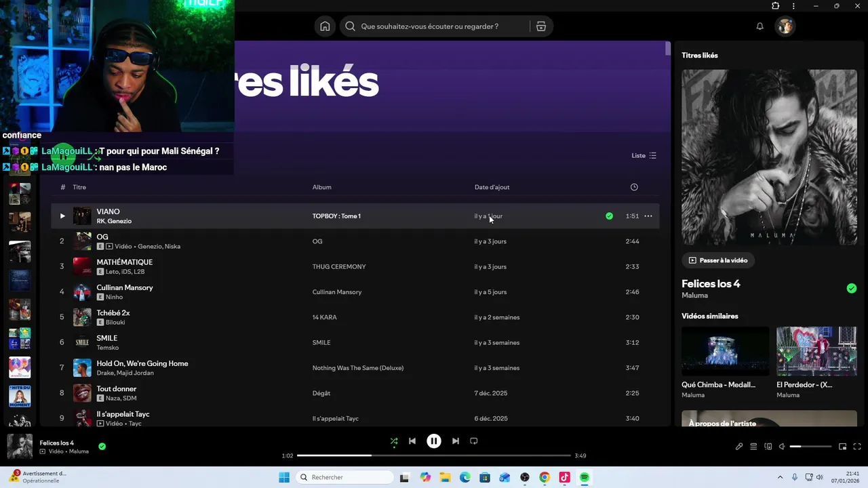Open the Maluma artist link in right panel

(694, 296)
